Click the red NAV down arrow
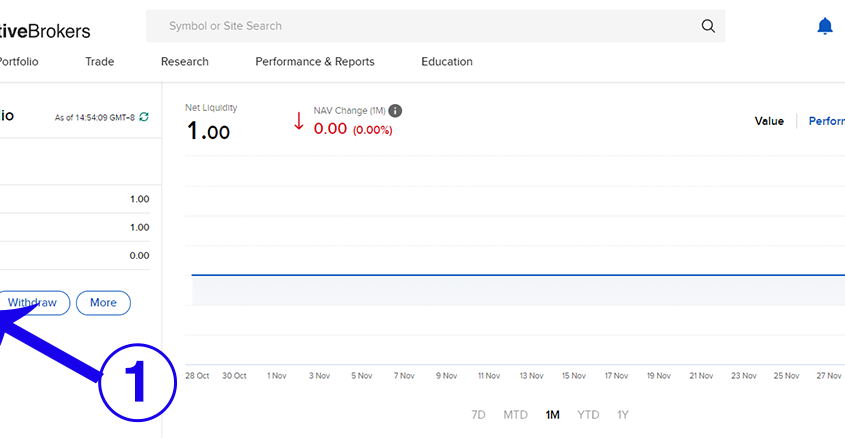This screenshot has height=438, width=845. coord(298,122)
